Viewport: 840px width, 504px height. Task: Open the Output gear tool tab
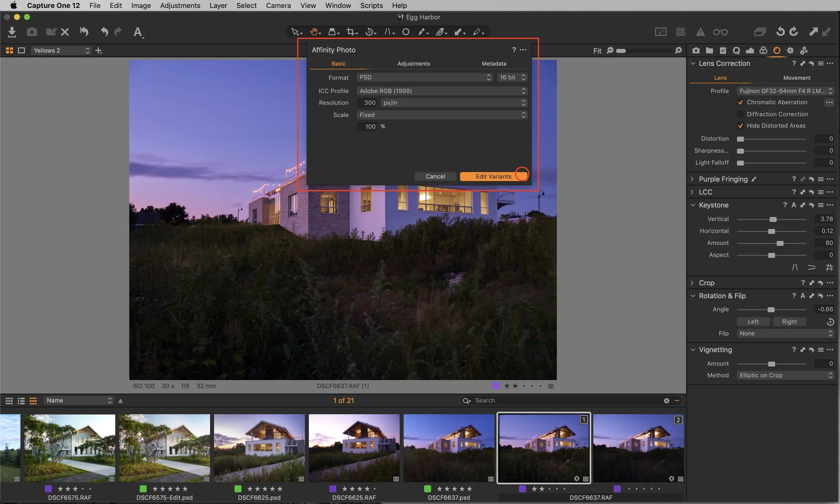coord(790,51)
